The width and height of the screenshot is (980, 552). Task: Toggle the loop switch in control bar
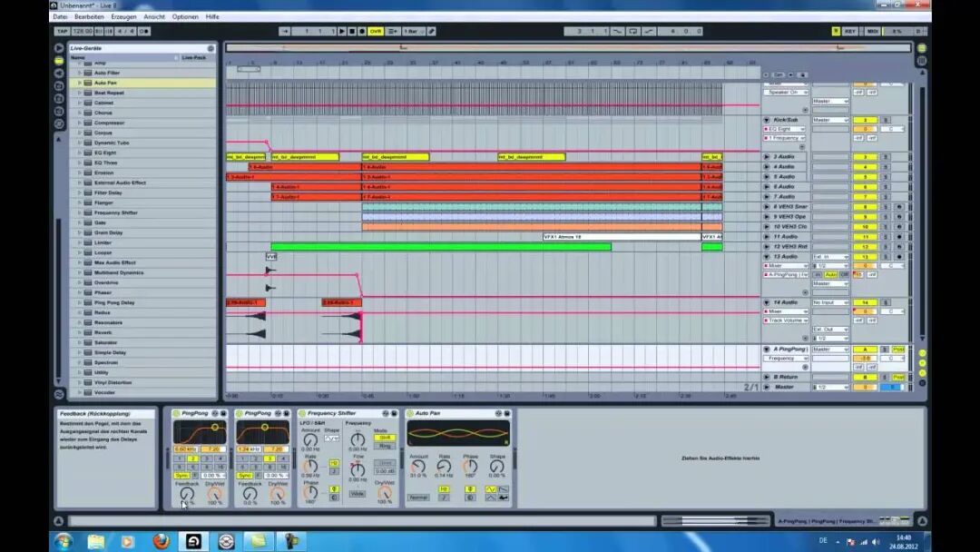click(632, 31)
